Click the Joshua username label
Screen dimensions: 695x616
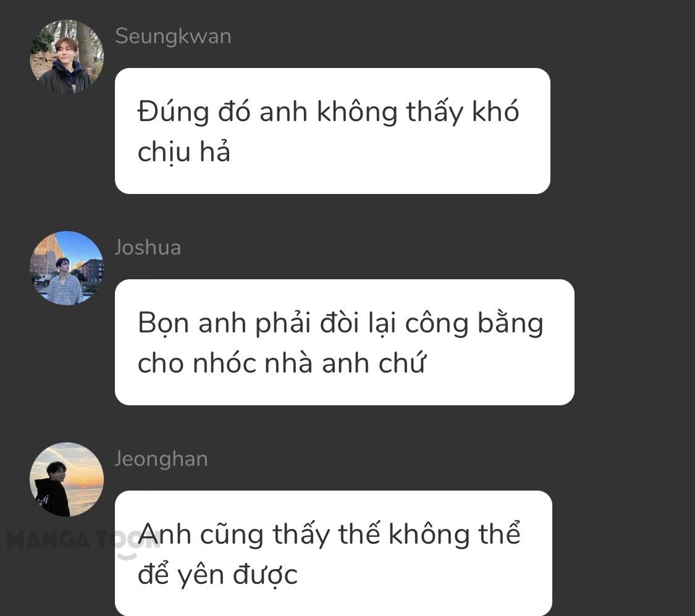click(148, 247)
